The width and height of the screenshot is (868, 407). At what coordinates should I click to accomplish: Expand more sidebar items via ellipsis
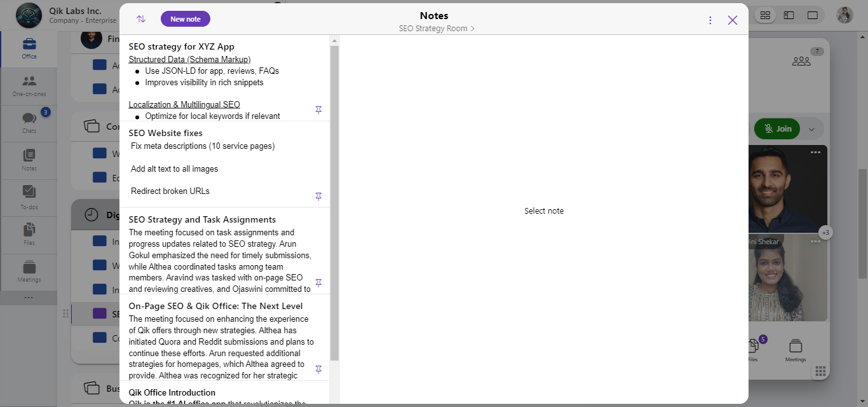[x=29, y=298]
